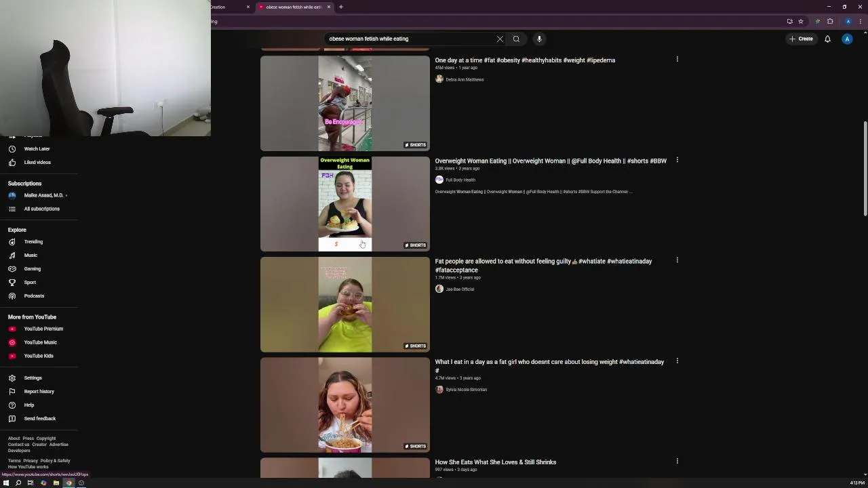This screenshot has height=488, width=868.
Task: Open the notifications bell
Action: point(827,39)
